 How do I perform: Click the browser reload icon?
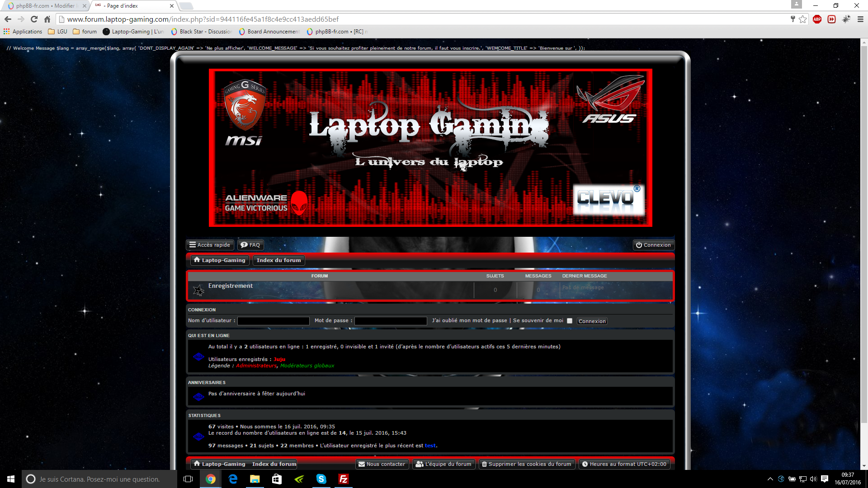34,19
